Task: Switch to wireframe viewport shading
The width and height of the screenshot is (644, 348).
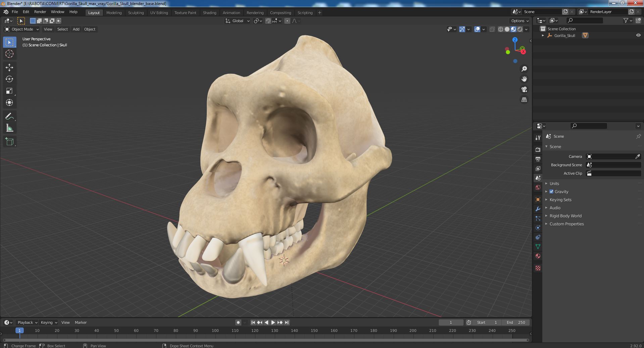Action: coord(501,29)
